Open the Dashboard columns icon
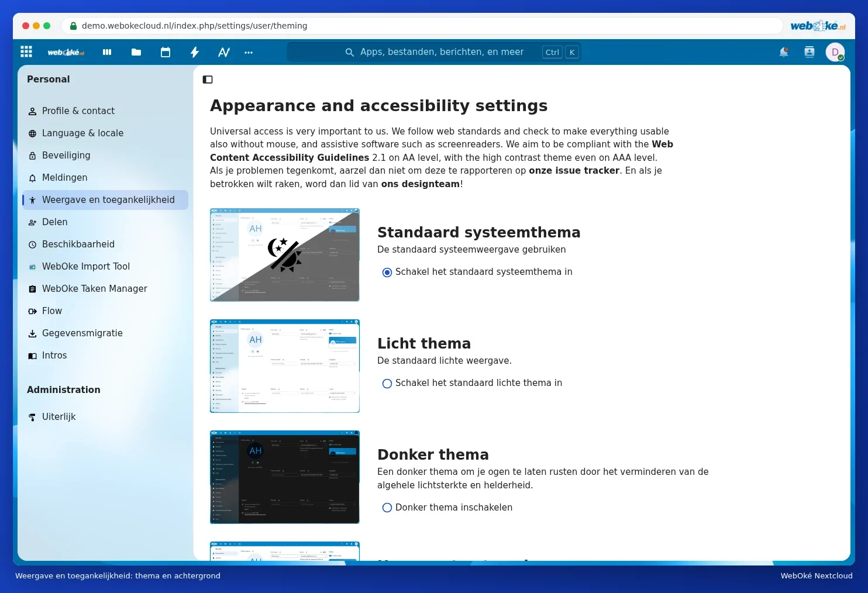Viewport: 868px width, 593px height. (x=107, y=52)
